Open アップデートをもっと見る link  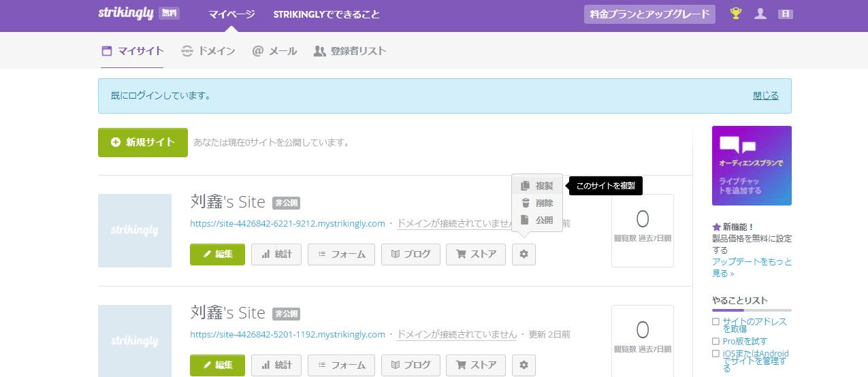pyautogui.click(x=752, y=267)
